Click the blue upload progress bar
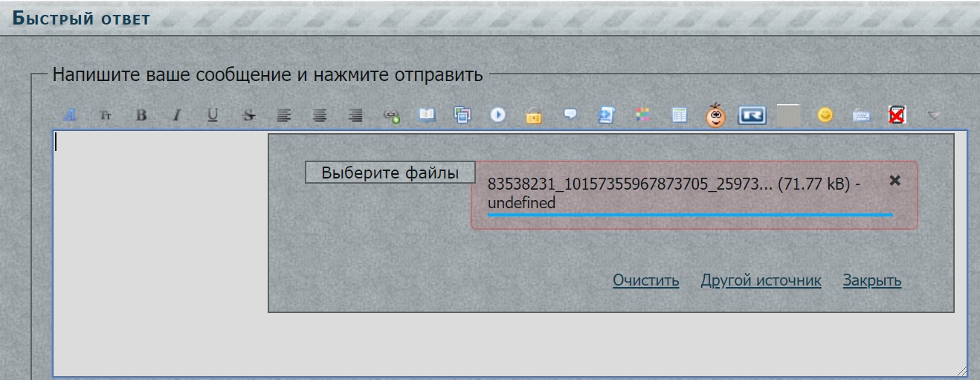Image resolution: width=980 pixels, height=380 pixels. 690,214
